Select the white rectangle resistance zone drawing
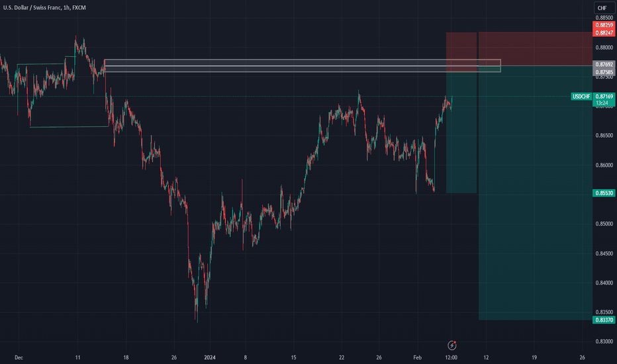This screenshot has width=617, height=364. coord(302,66)
